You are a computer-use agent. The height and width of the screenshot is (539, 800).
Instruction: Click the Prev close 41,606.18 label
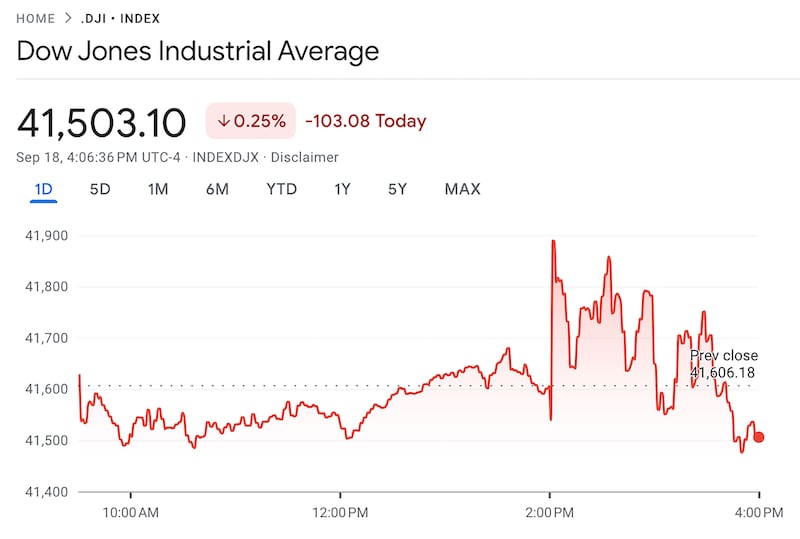click(x=724, y=364)
